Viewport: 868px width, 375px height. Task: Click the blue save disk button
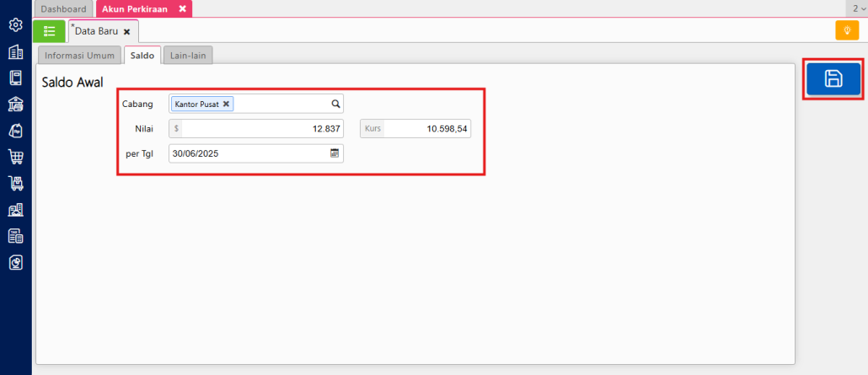click(x=833, y=79)
